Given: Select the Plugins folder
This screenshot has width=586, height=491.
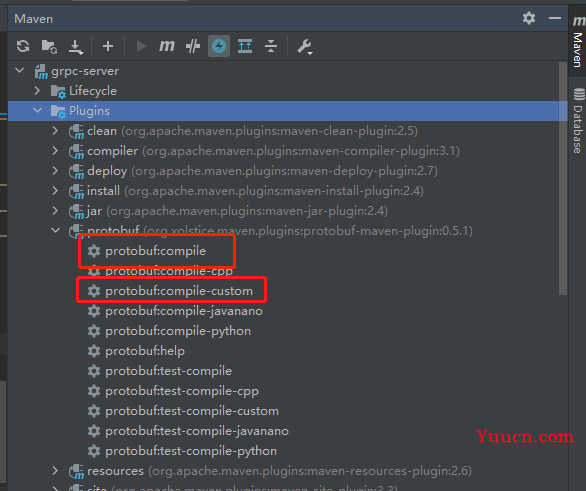Looking at the screenshot, I should click(288, 111).
